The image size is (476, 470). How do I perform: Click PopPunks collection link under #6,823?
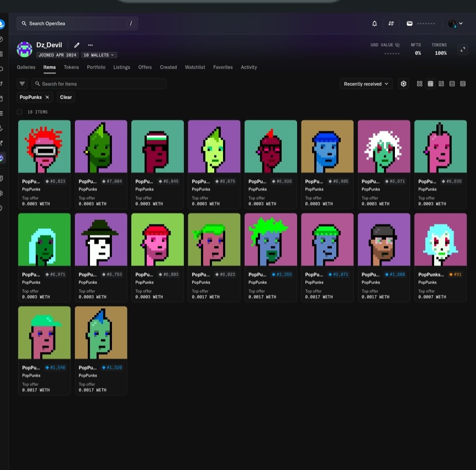coord(31,189)
